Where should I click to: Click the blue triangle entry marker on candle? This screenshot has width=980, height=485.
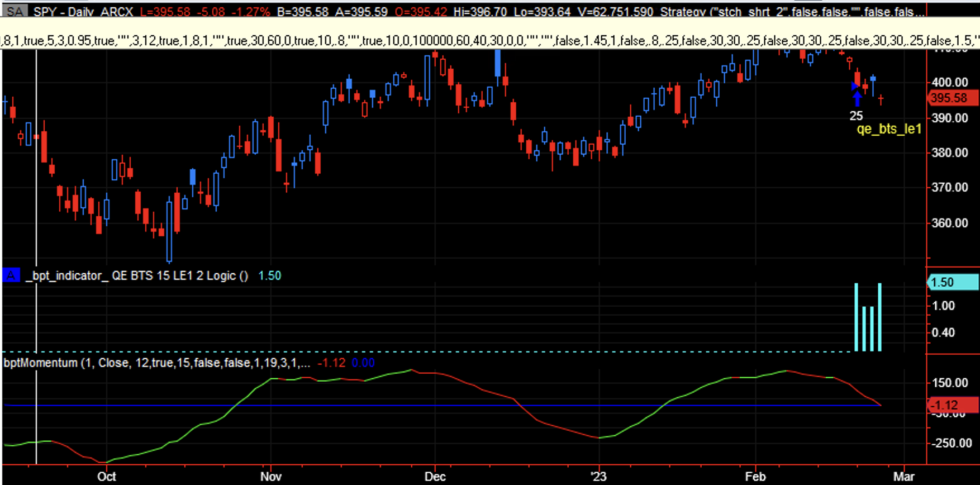[x=854, y=86]
